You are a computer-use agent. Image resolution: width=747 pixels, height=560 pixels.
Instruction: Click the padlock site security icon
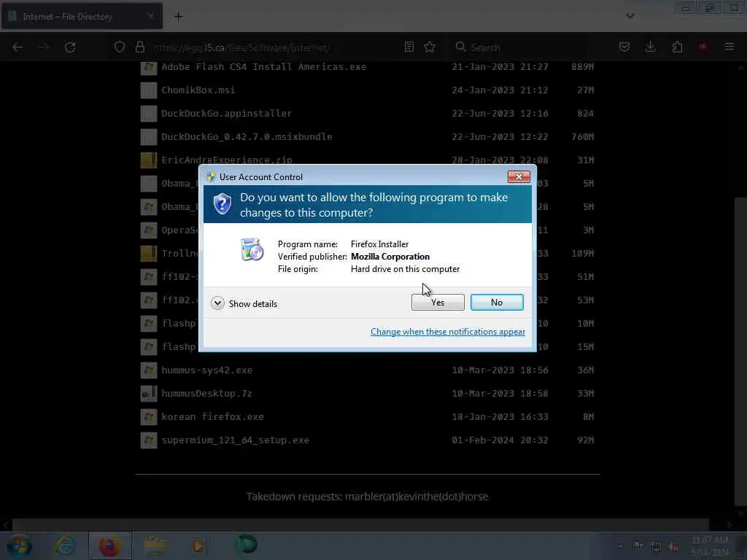point(139,47)
